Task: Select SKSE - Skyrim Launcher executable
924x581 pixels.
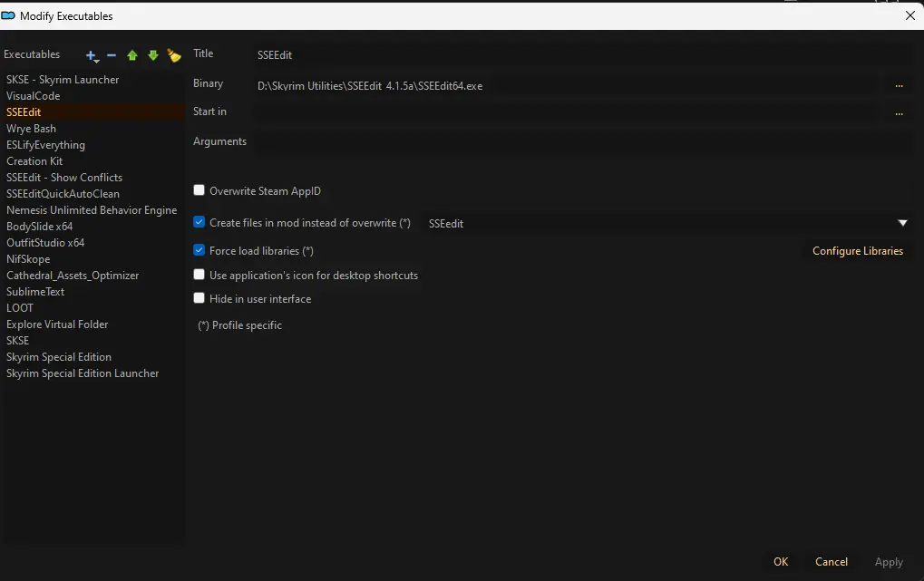Action: [92, 80]
